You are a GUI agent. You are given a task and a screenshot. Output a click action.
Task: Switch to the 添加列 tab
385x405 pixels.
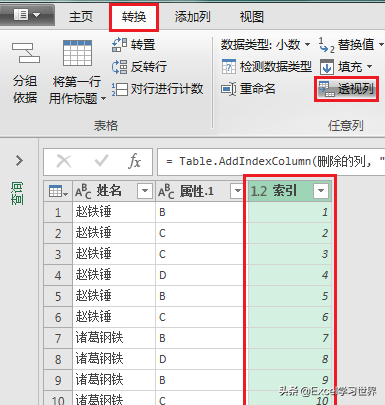(193, 17)
